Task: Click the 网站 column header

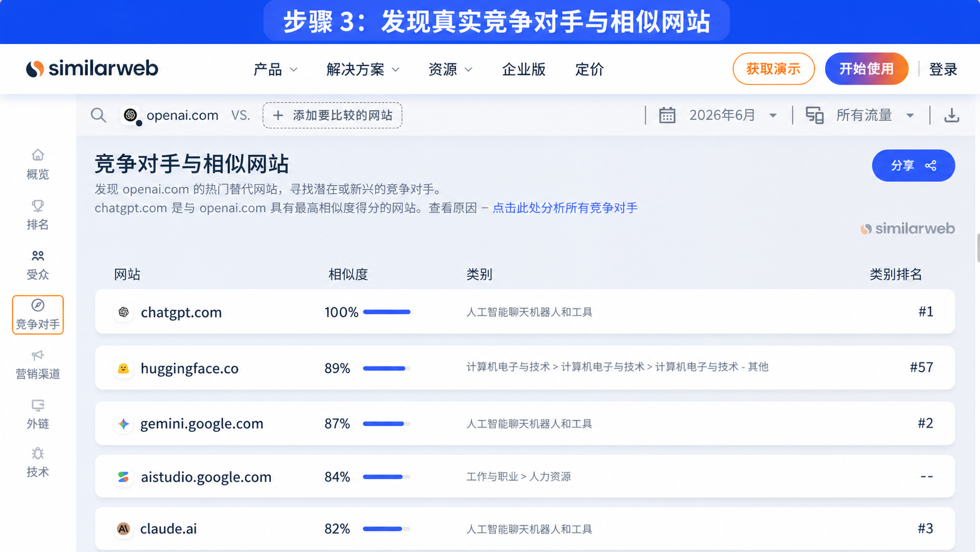Action: (127, 274)
